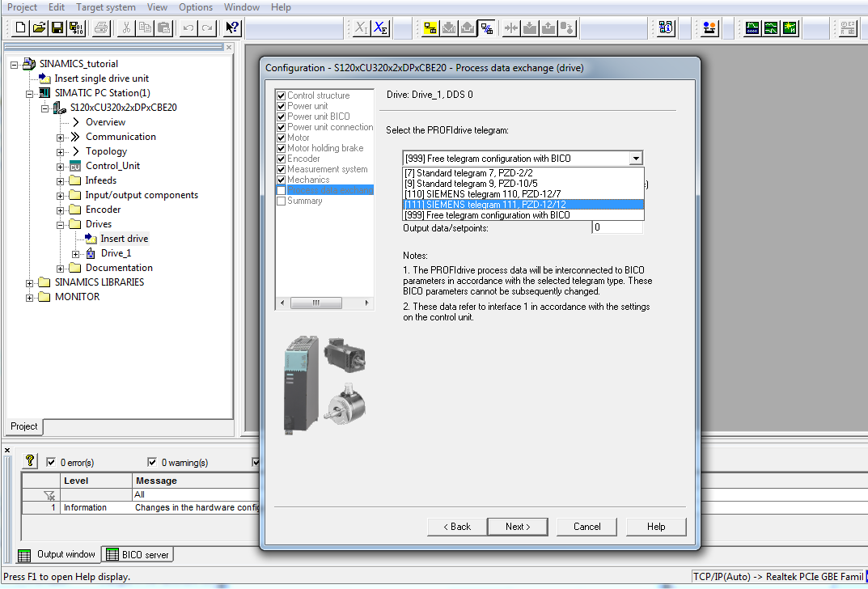Screen dimensions: 868x589
Task: Expand the Communication tree node
Action: [60, 138]
